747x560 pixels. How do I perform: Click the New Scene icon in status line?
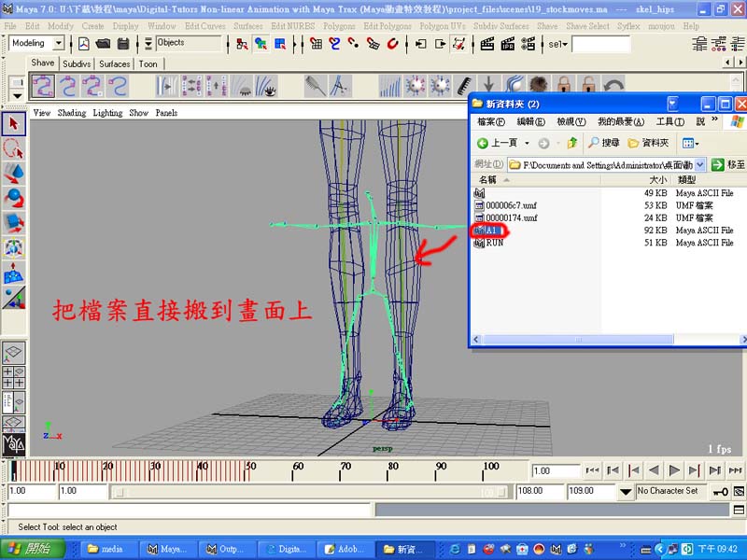click(x=84, y=44)
